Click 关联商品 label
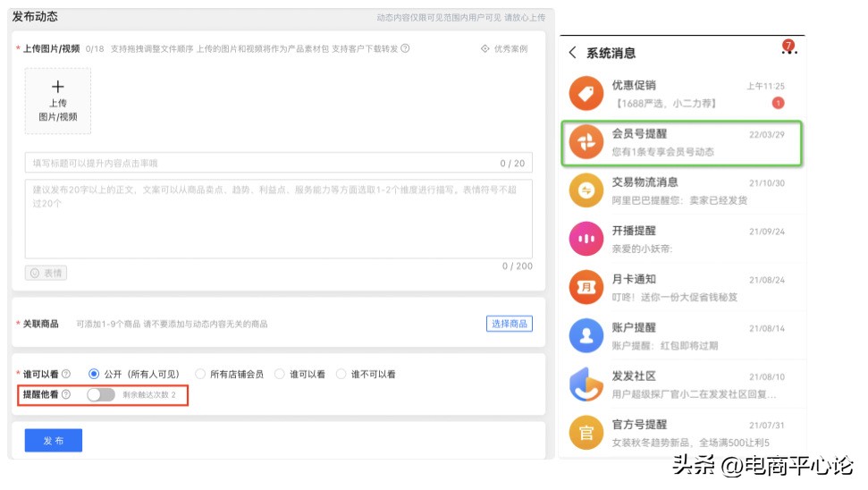868x490 pixels. click(40, 324)
